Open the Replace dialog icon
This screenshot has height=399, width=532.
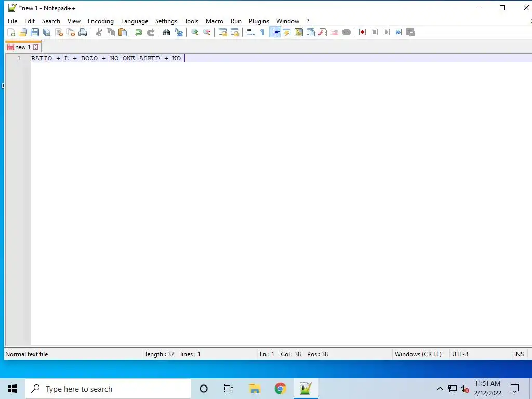point(179,32)
